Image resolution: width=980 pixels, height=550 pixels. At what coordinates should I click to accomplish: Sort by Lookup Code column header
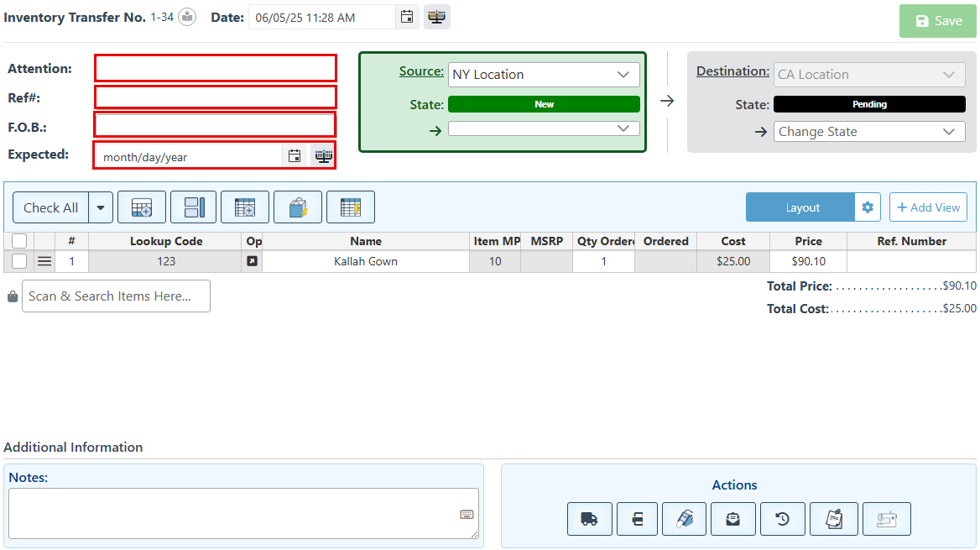pyautogui.click(x=165, y=241)
